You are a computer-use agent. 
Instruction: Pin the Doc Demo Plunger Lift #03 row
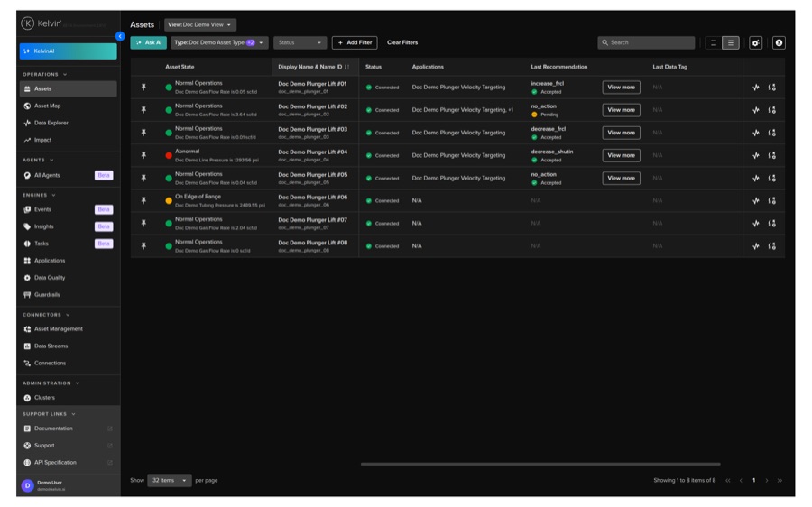pos(144,133)
